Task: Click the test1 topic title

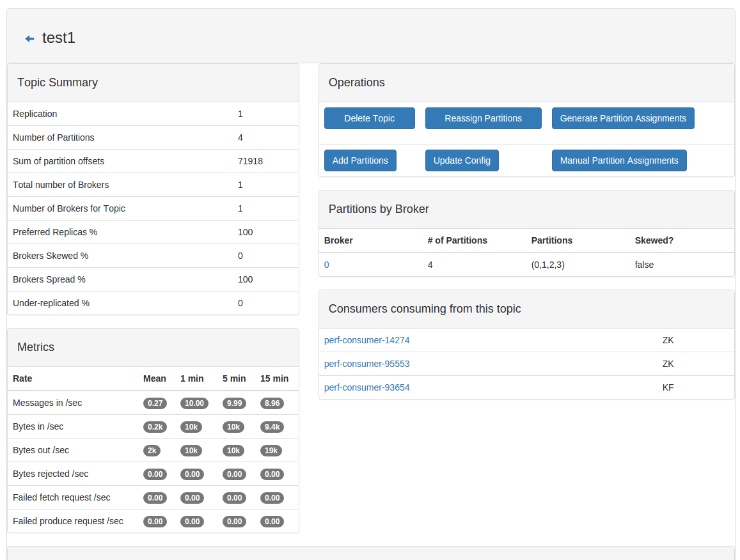Action: [59, 38]
